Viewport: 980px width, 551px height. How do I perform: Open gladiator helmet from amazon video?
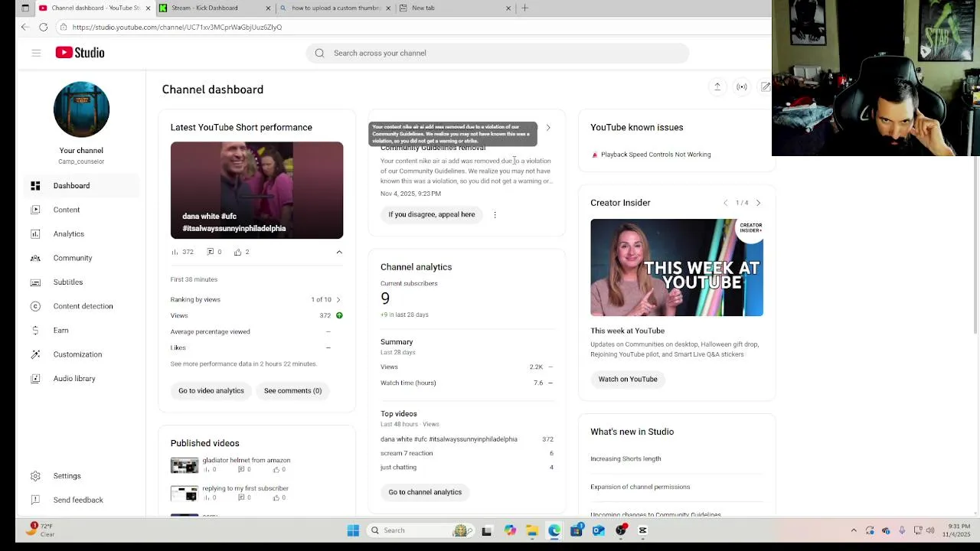(246, 461)
